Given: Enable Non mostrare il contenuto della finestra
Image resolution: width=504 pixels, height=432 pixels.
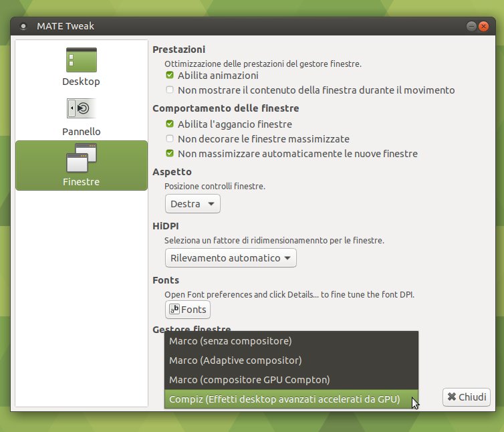Looking at the screenshot, I should (170, 90).
